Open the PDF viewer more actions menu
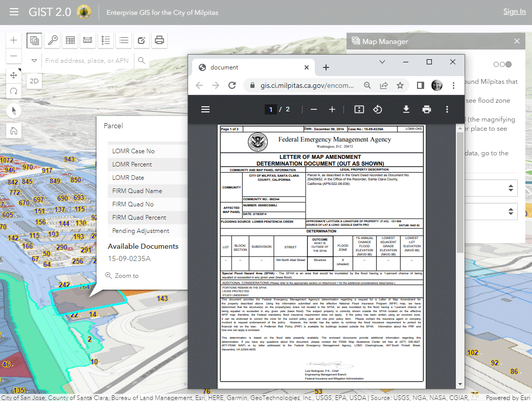This screenshot has width=532, height=401. tap(447, 110)
